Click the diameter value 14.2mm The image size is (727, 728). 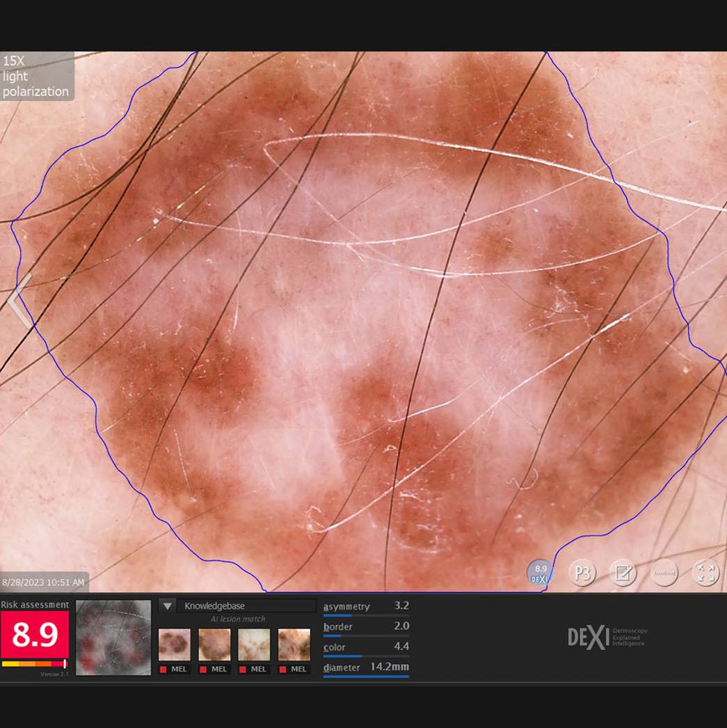coord(390,667)
